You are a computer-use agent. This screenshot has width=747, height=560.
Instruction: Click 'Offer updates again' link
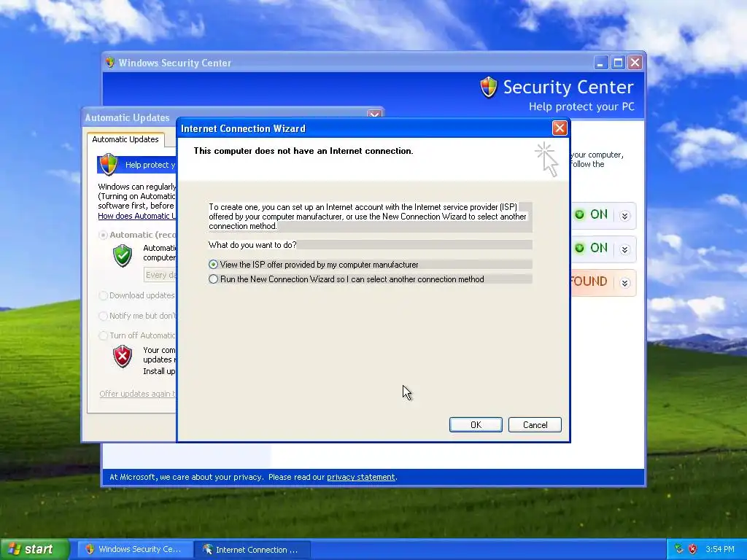tap(137, 394)
